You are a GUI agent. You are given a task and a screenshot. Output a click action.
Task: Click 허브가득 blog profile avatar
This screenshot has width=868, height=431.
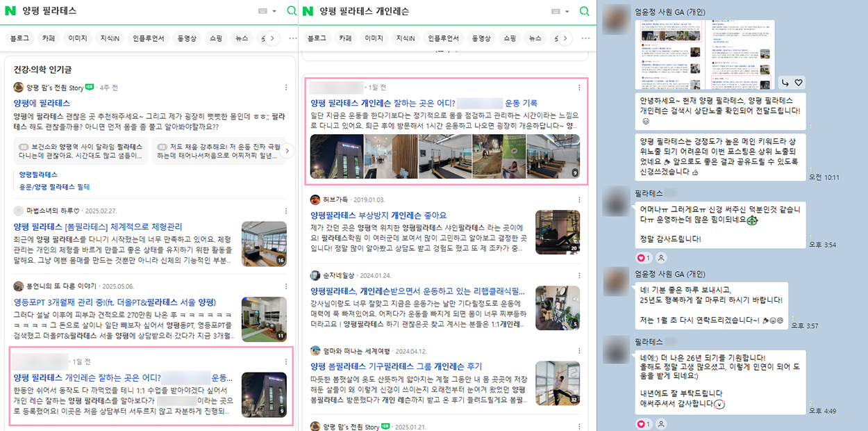point(315,200)
